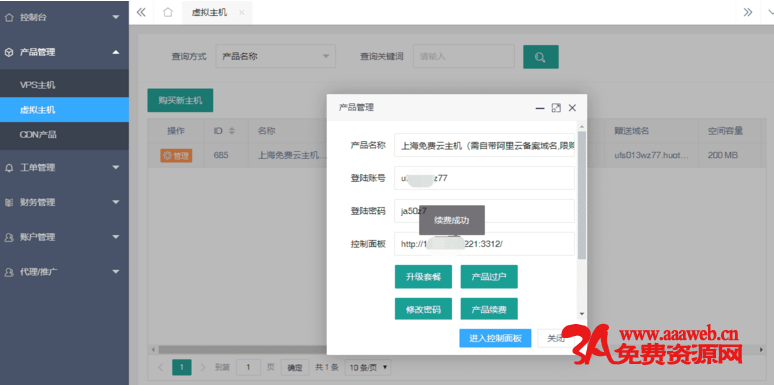Click the 登陆账号 field
The height and width of the screenshot is (385, 774).
coord(484,178)
